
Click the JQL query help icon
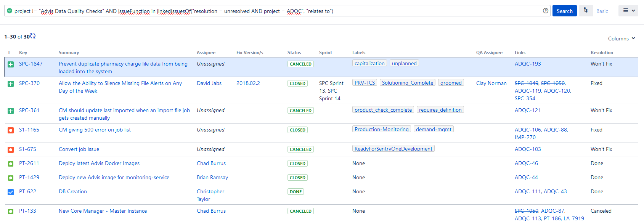pos(546,11)
